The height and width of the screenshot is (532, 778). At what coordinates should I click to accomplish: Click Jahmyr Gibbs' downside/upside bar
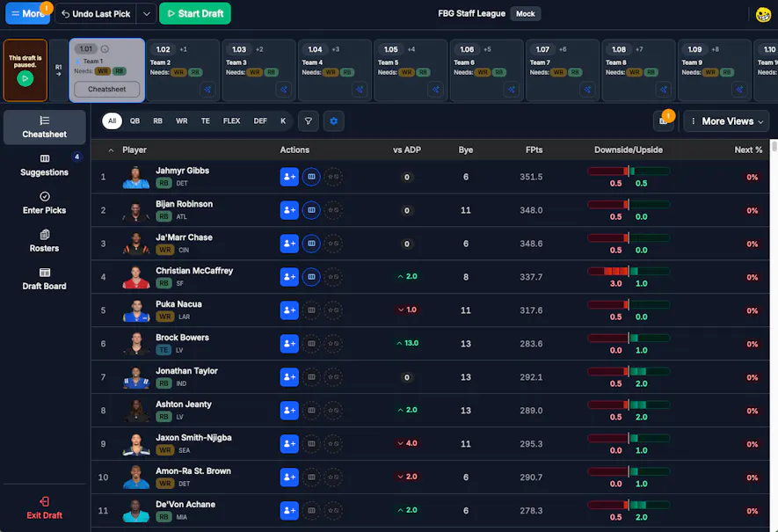[629, 171]
